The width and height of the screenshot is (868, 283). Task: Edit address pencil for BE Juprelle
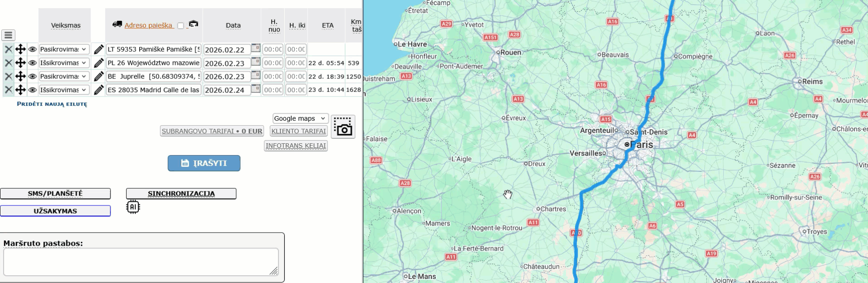[x=98, y=76]
